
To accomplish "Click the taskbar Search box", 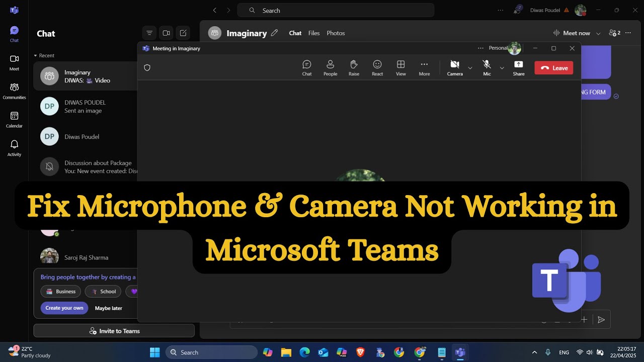I will pyautogui.click(x=211, y=352).
